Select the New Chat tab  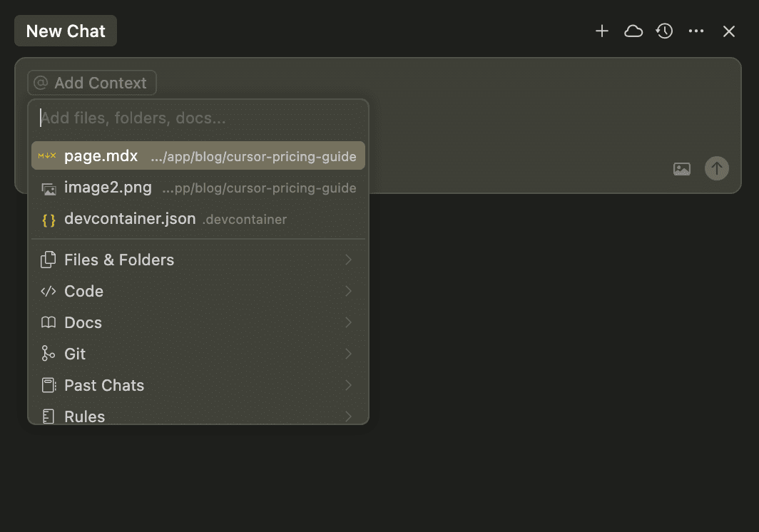66,31
